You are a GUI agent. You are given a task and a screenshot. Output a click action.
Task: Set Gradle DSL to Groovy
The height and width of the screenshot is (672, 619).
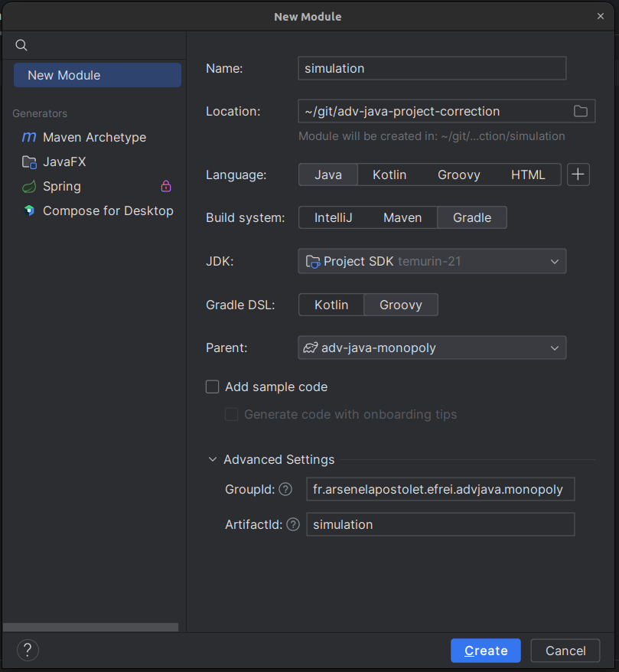400,305
